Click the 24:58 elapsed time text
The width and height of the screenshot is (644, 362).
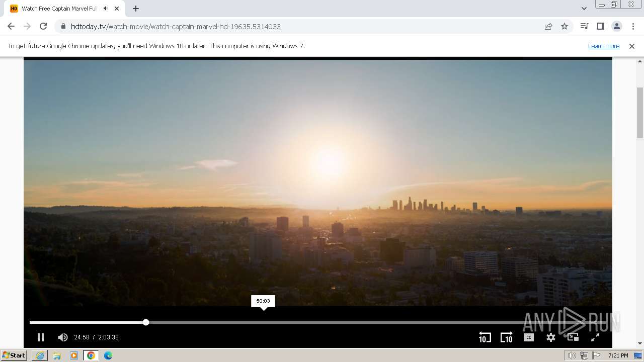(x=82, y=337)
